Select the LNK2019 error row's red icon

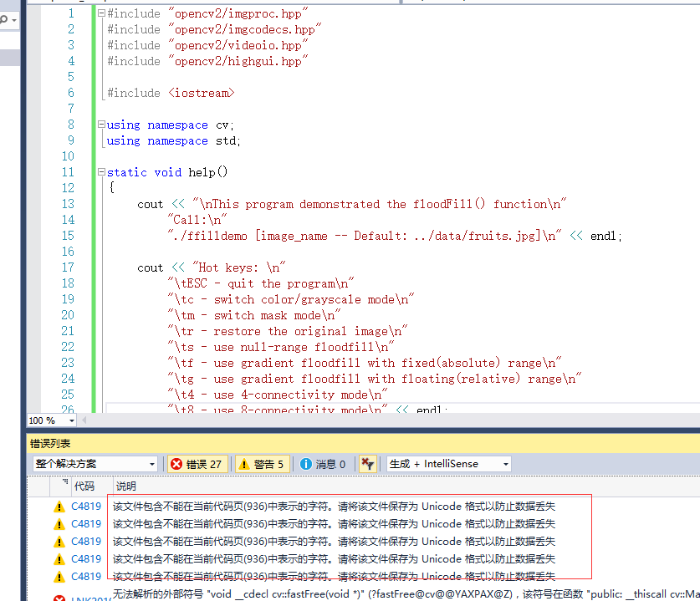click(x=59, y=598)
